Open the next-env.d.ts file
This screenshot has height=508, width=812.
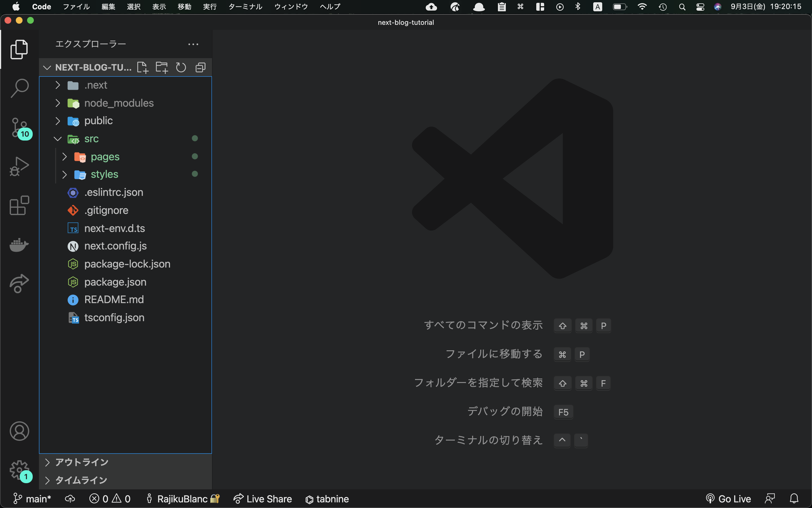[x=125, y=229]
